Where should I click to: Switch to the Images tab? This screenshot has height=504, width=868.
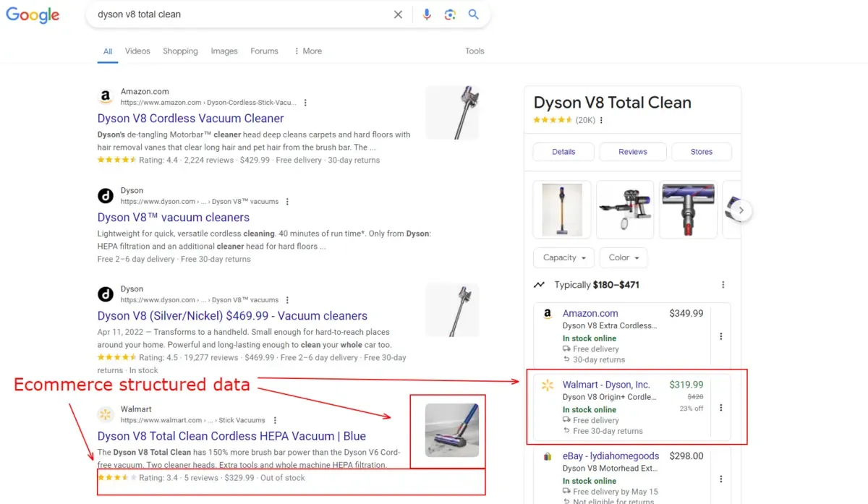click(224, 51)
